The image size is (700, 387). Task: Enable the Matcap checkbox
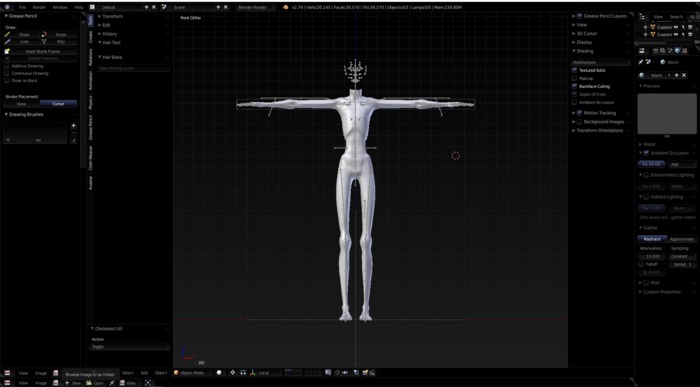[x=575, y=78]
